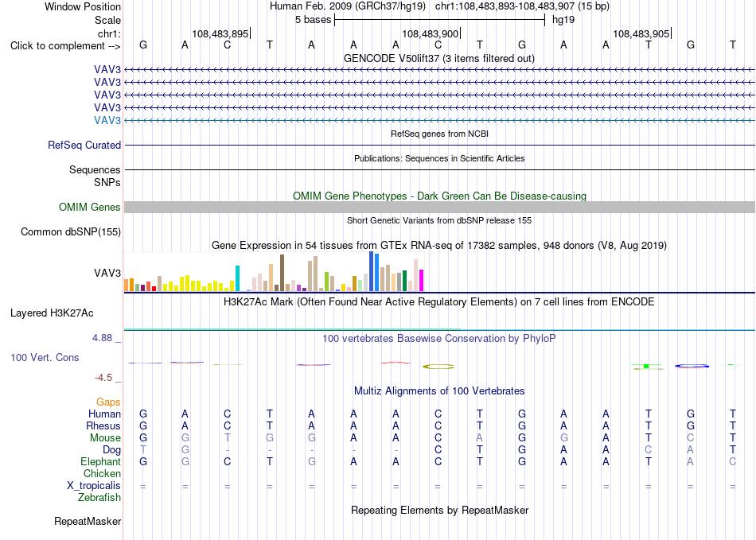This screenshot has height=540, width=756.
Task: Click the hg19 label beside the scale bar
Action: click(563, 20)
